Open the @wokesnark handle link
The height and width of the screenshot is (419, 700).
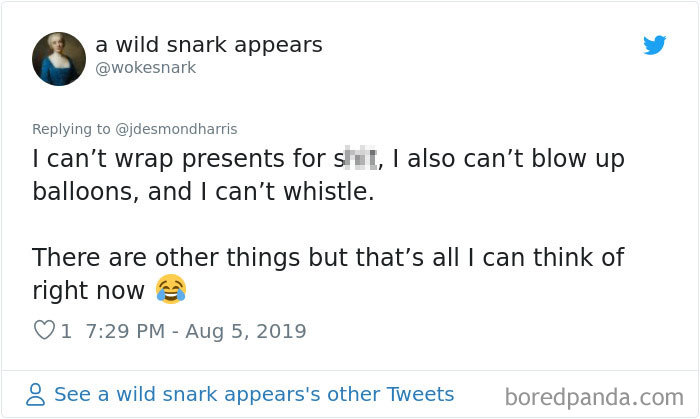click(x=145, y=68)
